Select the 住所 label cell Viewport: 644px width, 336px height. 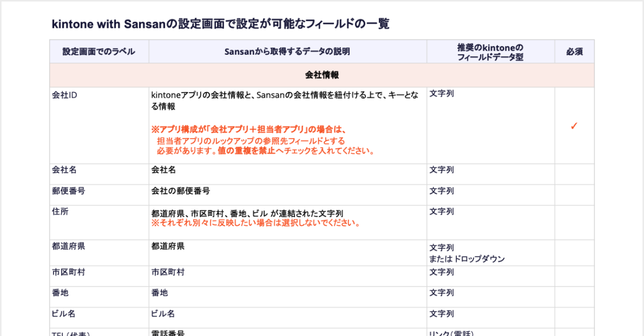coord(60,212)
